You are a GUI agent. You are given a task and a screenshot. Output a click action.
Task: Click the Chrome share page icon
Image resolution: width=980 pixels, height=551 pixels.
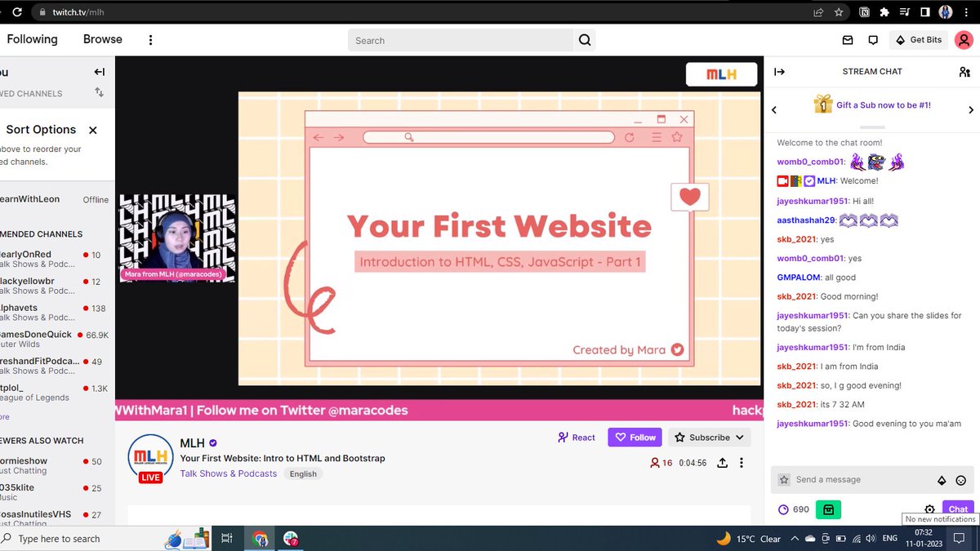pos(818,12)
